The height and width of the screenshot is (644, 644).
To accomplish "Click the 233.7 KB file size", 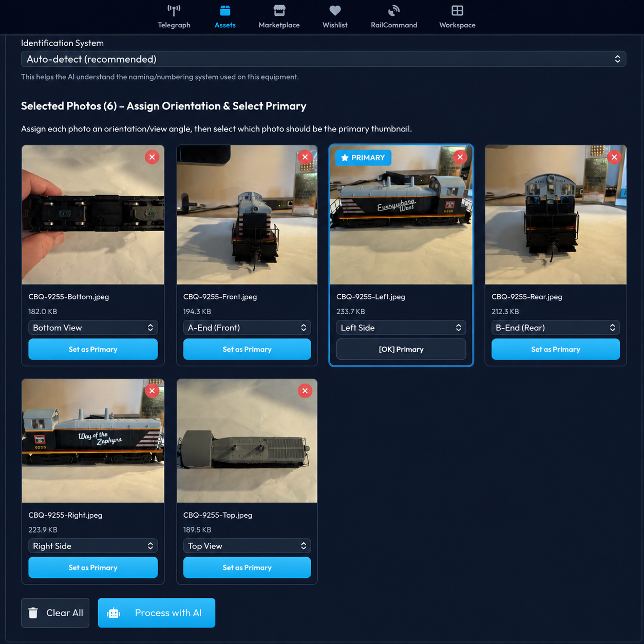I will [x=351, y=312].
